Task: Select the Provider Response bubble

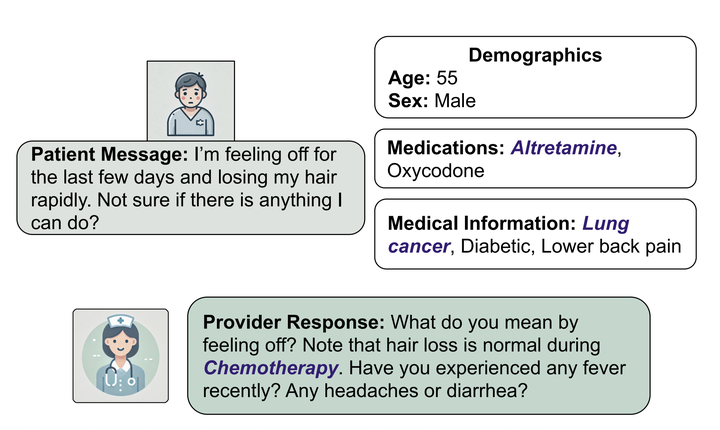Action: point(418,356)
